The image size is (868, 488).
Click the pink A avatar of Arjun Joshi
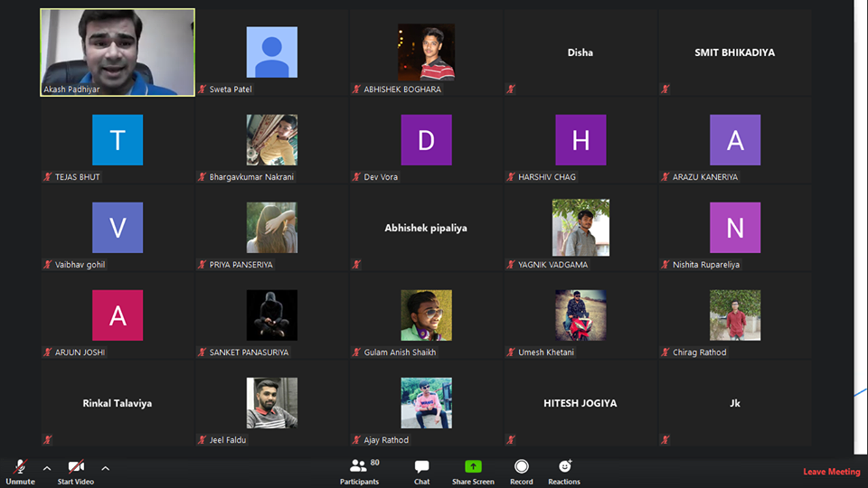point(118,315)
